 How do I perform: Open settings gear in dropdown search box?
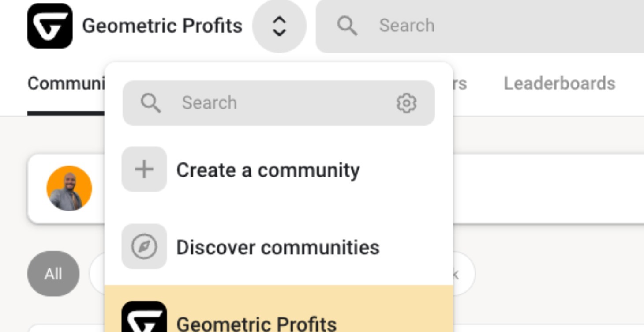[406, 103]
